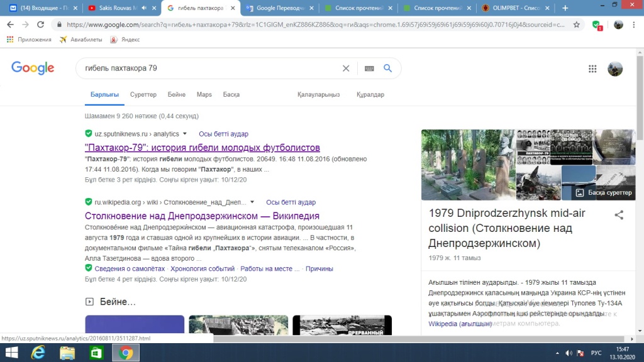Open the Windows Start menu
This screenshot has height=362, width=644.
point(11,353)
